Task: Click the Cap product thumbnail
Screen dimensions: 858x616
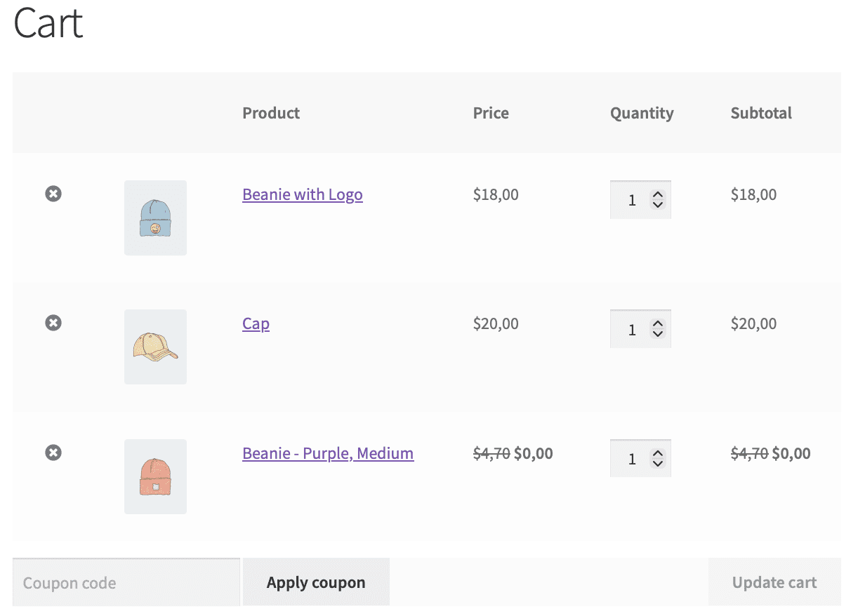Action: [x=155, y=347]
